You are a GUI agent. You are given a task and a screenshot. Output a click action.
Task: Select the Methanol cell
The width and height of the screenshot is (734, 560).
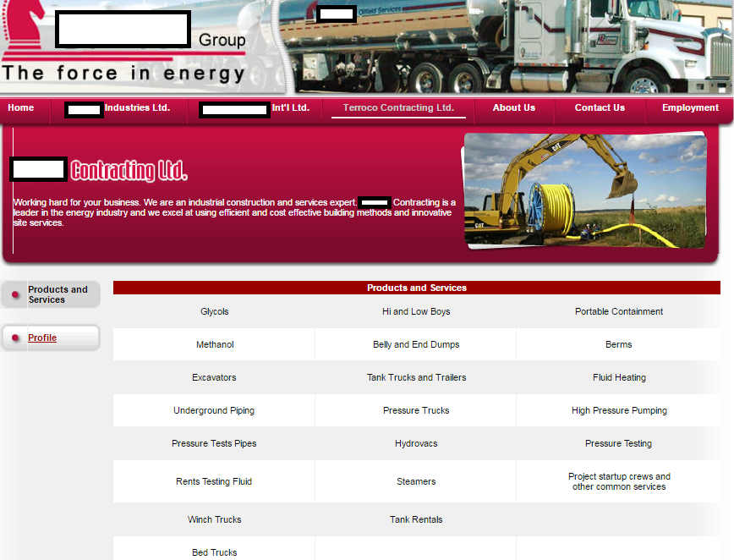pos(215,344)
